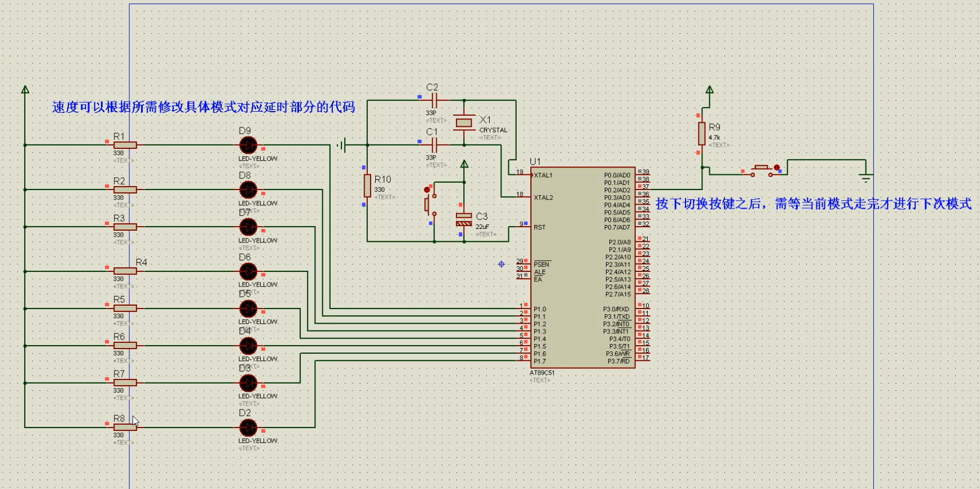Select resistor R1 body
980x489 pixels.
[x=125, y=145]
